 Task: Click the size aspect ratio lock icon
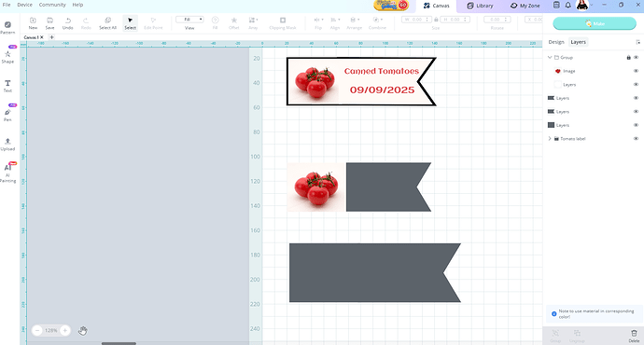point(436,20)
